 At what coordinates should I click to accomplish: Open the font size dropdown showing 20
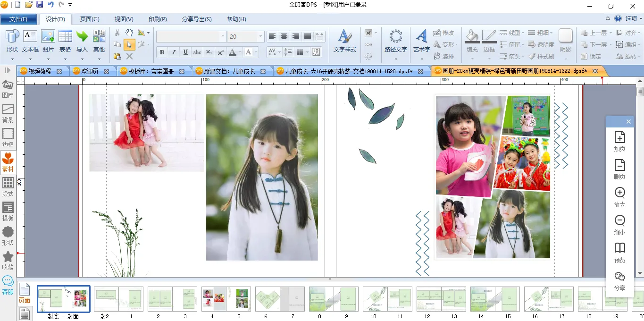pyautogui.click(x=260, y=36)
